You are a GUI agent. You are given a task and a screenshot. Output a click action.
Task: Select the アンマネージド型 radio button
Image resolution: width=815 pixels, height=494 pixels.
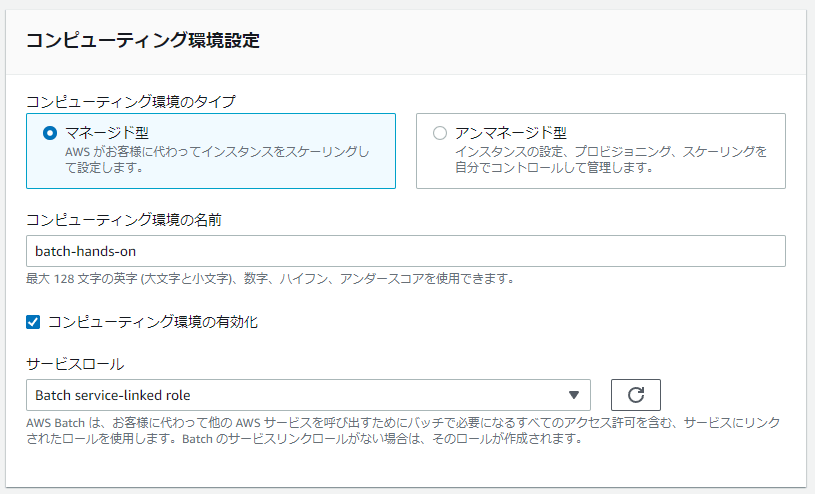tap(440, 133)
